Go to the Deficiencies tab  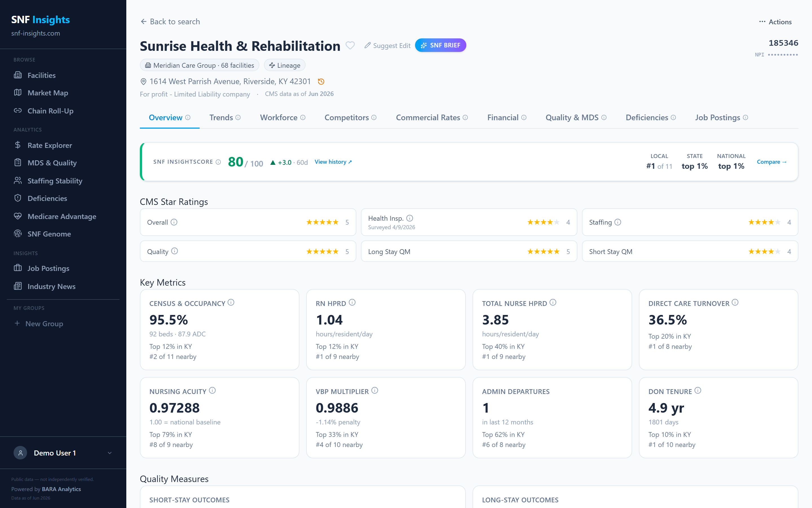point(651,118)
